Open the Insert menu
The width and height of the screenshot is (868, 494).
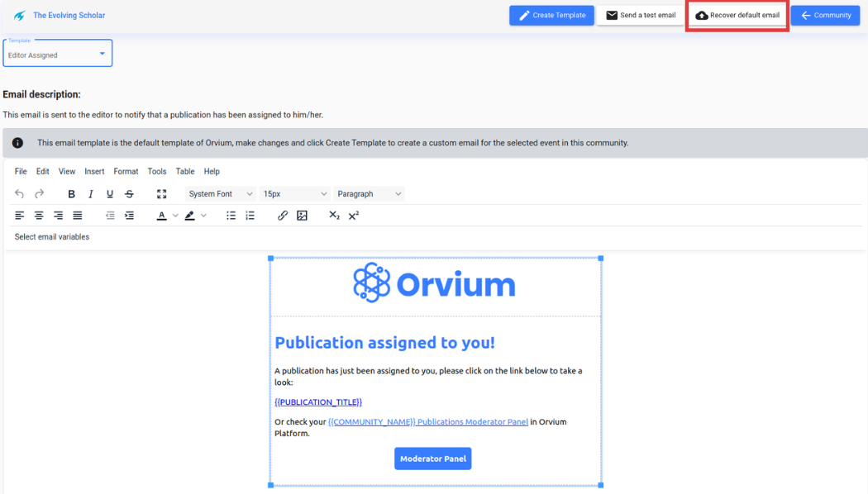tap(94, 172)
